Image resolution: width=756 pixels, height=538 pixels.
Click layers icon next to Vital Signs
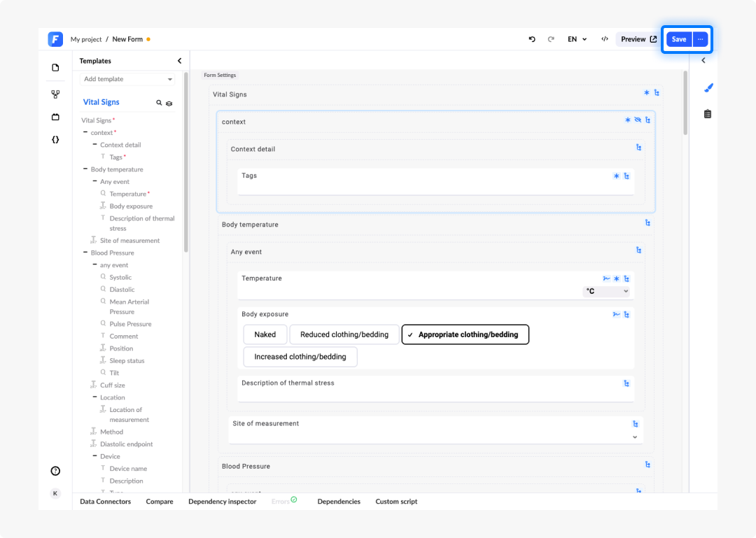[x=169, y=103]
